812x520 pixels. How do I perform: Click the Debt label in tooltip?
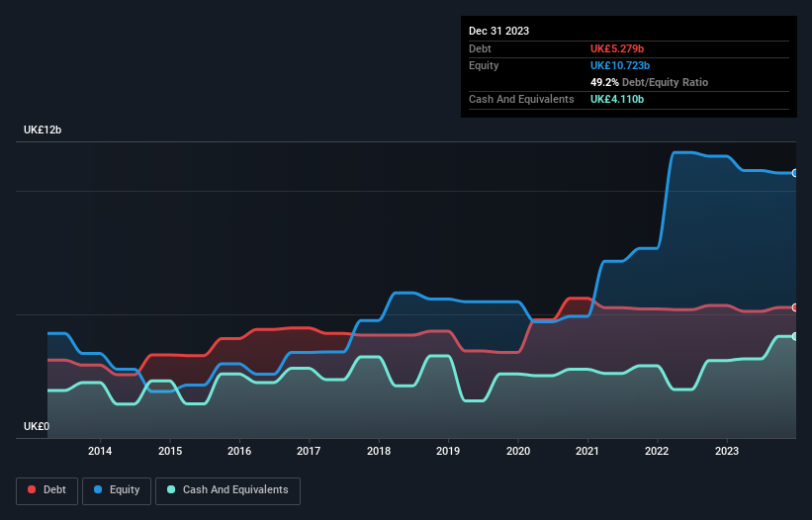(480, 48)
